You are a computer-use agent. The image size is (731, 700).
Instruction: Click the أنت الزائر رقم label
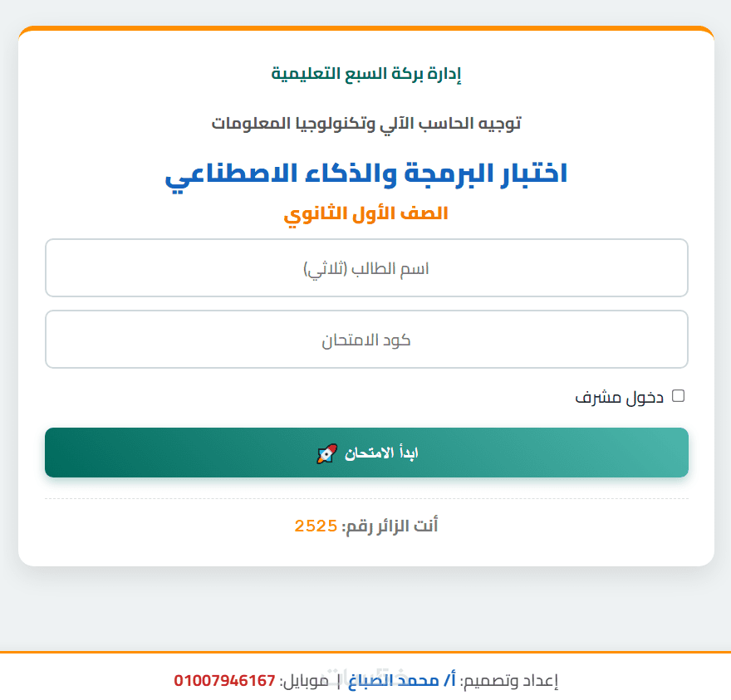click(x=390, y=526)
